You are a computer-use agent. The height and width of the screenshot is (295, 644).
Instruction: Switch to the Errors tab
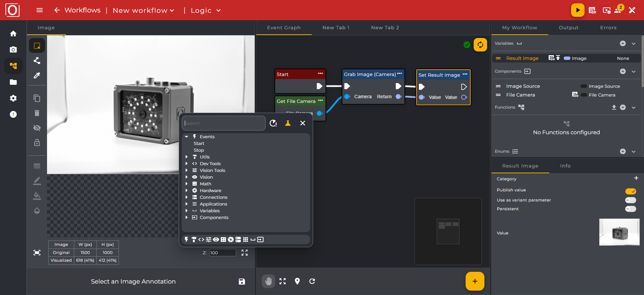point(608,28)
